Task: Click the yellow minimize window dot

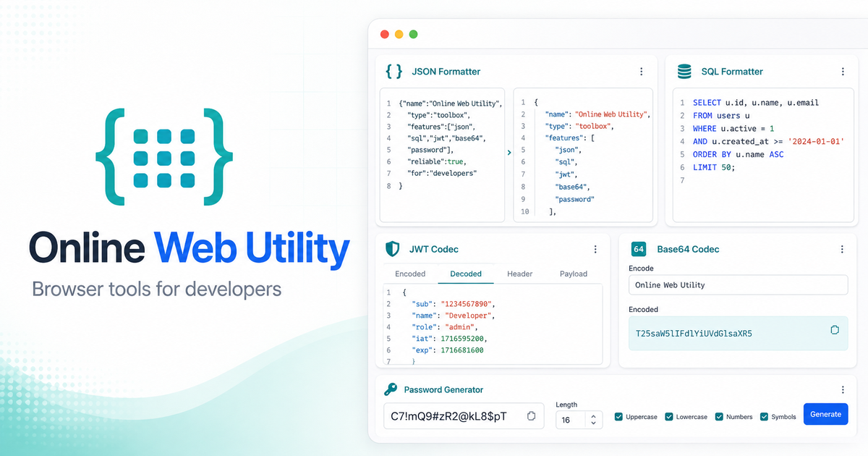Action: point(399,34)
